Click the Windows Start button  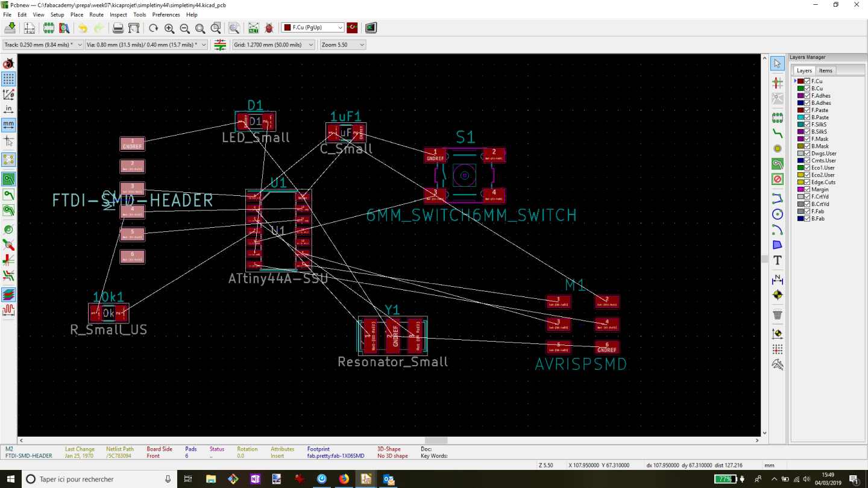(11, 479)
